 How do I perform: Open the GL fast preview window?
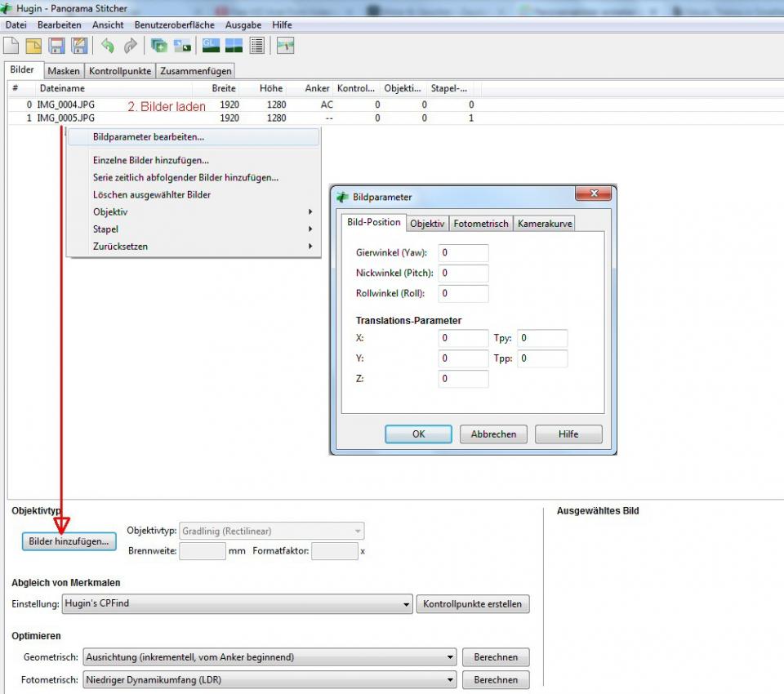click(x=211, y=46)
